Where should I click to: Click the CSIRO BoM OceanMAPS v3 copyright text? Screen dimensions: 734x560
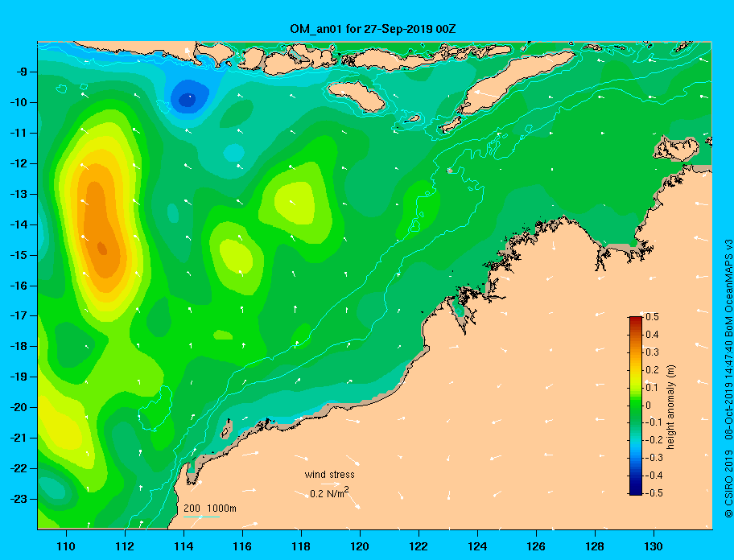728,378
